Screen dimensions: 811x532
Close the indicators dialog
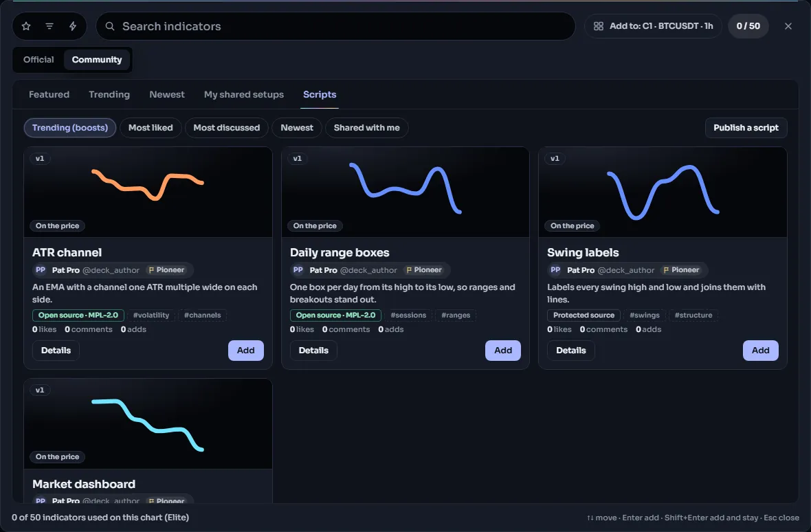(x=788, y=26)
